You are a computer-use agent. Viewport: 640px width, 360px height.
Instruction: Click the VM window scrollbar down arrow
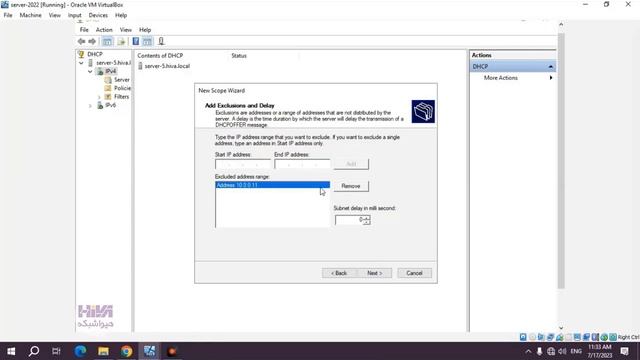(x=561, y=328)
